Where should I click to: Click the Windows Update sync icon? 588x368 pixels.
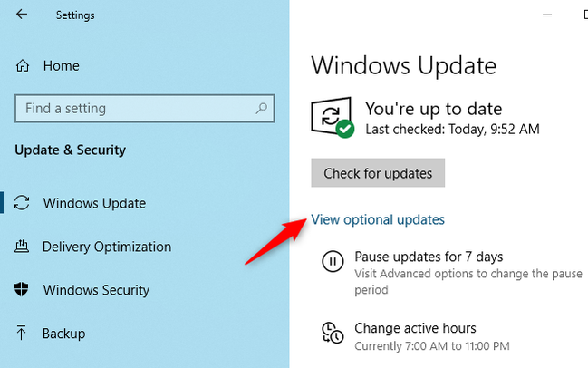click(24, 203)
